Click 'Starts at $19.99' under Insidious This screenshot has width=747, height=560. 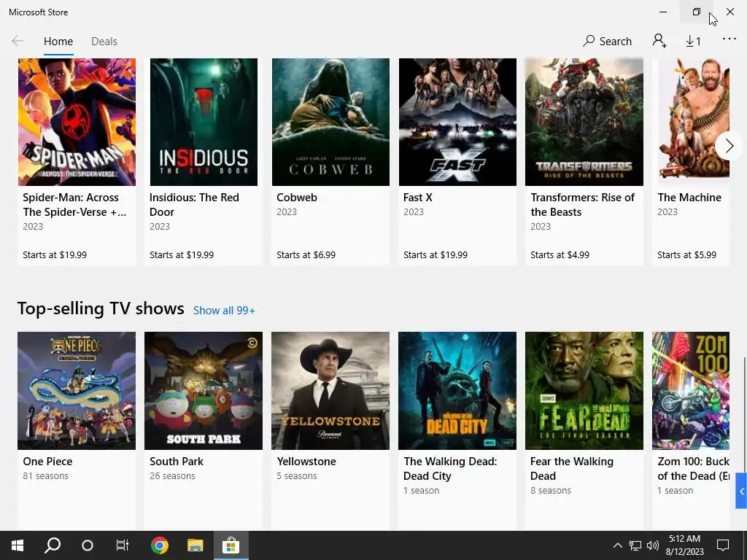click(182, 254)
